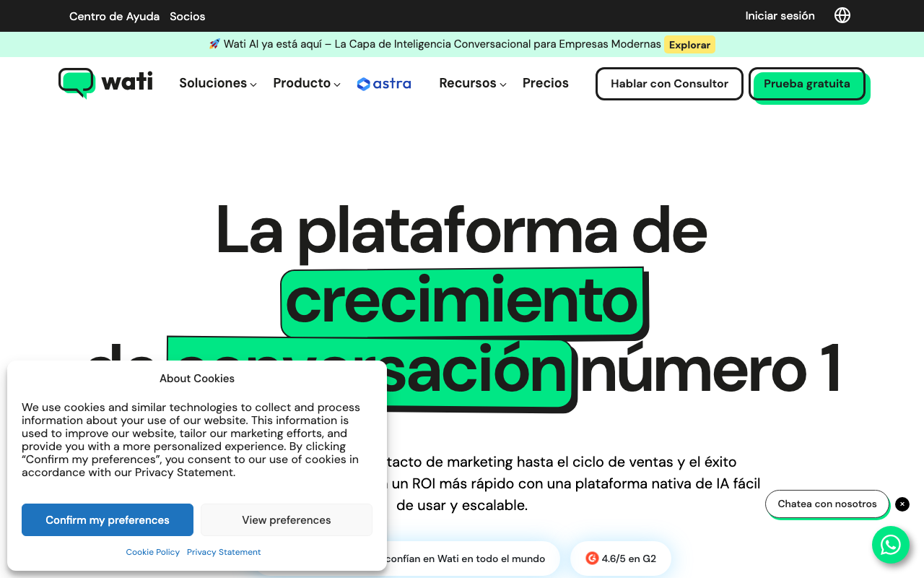Open the WhatsApp chat widget icon
This screenshot has width=924, height=578.
(x=891, y=545)
